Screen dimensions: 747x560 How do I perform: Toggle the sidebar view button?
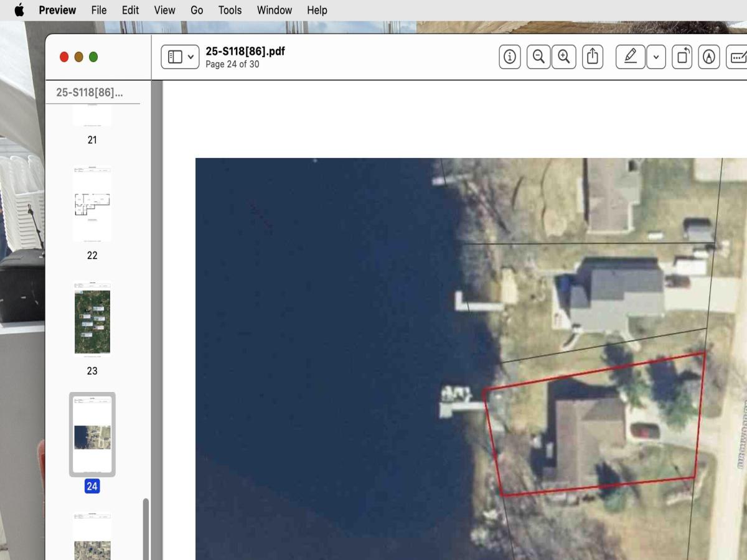point(175,57)
